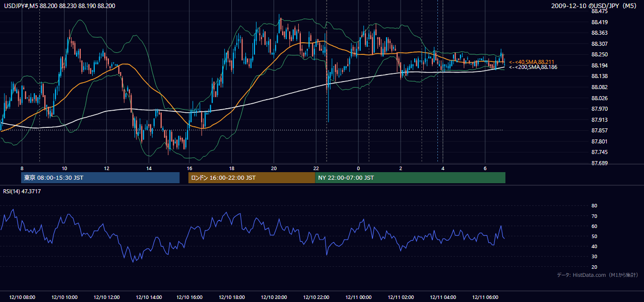Click the 12/10 10:00 time label
This screenshot has width=644, height=302.
click(x=64, y=297)
